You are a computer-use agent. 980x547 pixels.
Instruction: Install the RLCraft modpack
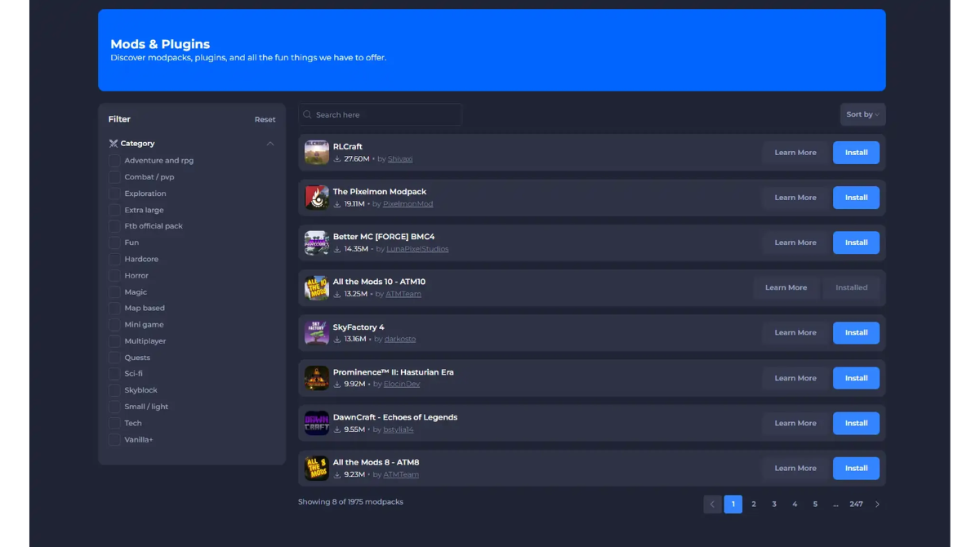[x=856, y=153]
